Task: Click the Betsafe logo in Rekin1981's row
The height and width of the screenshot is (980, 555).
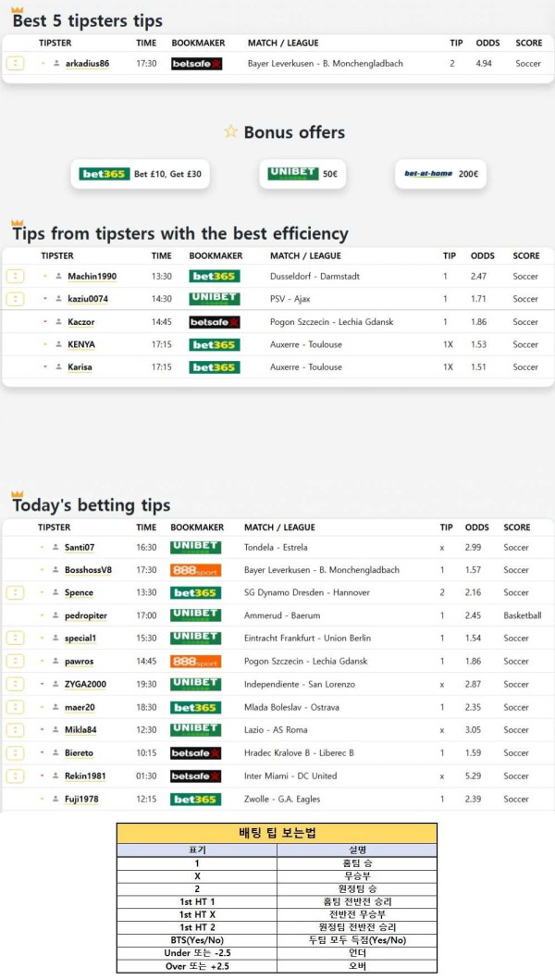Action: [x=195, y=776]
